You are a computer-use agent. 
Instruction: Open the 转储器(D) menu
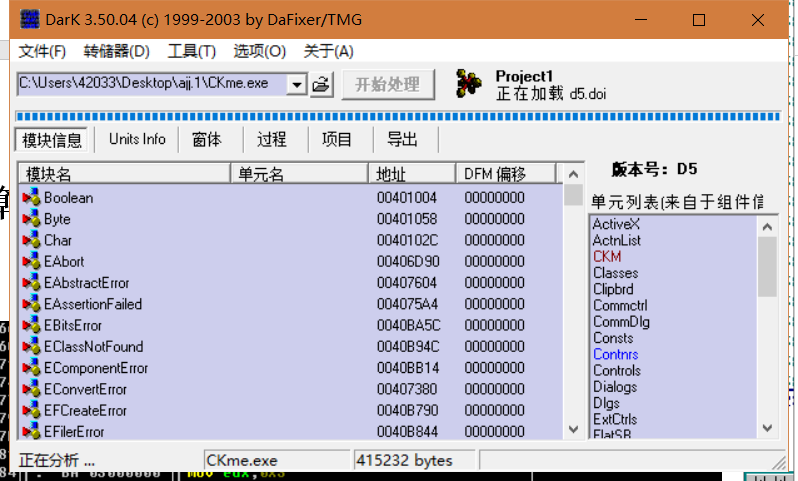117,51
